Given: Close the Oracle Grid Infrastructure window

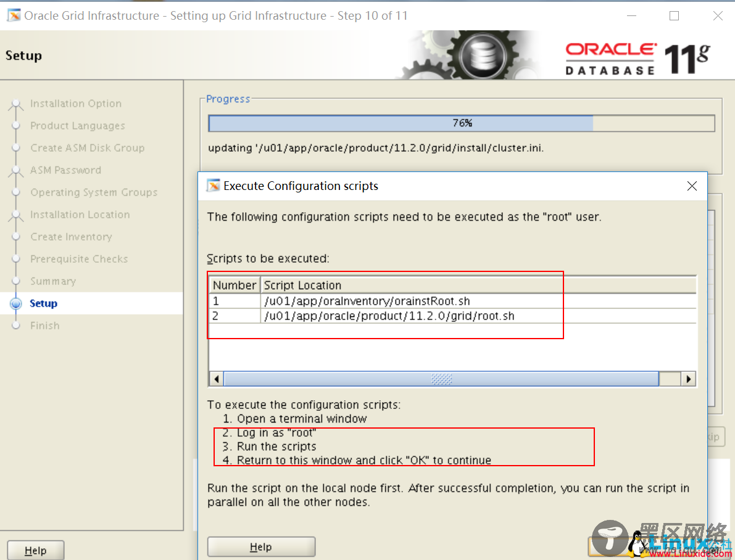Looking at the screenshot, I should (x=717, y=15).
